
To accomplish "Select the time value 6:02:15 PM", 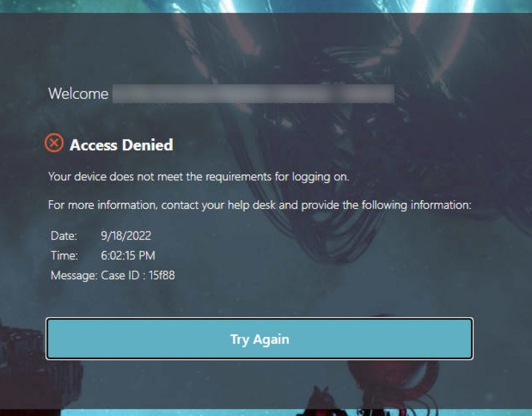I will (128, 256).
